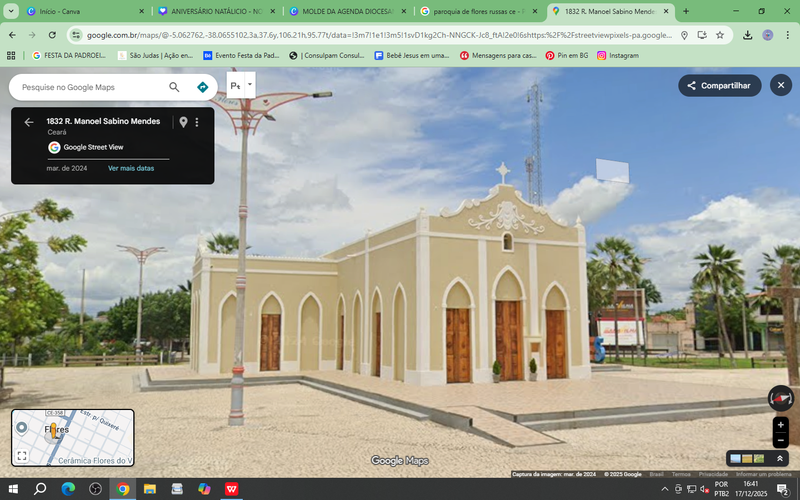The image size is (800, 500).
Task: Select the middle yellow thumbnail in image strip
Action: (747, 459)
